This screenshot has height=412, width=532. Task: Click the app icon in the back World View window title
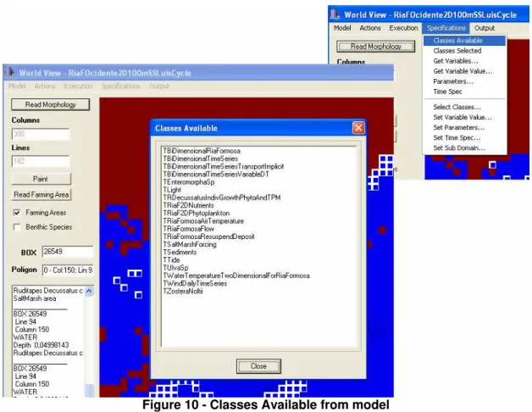pyautogui.click(x=335, y=14)
